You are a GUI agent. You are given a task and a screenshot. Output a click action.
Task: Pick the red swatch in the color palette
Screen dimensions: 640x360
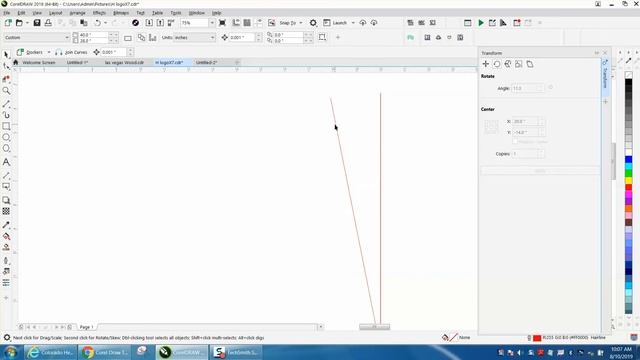tap(629, 187)
